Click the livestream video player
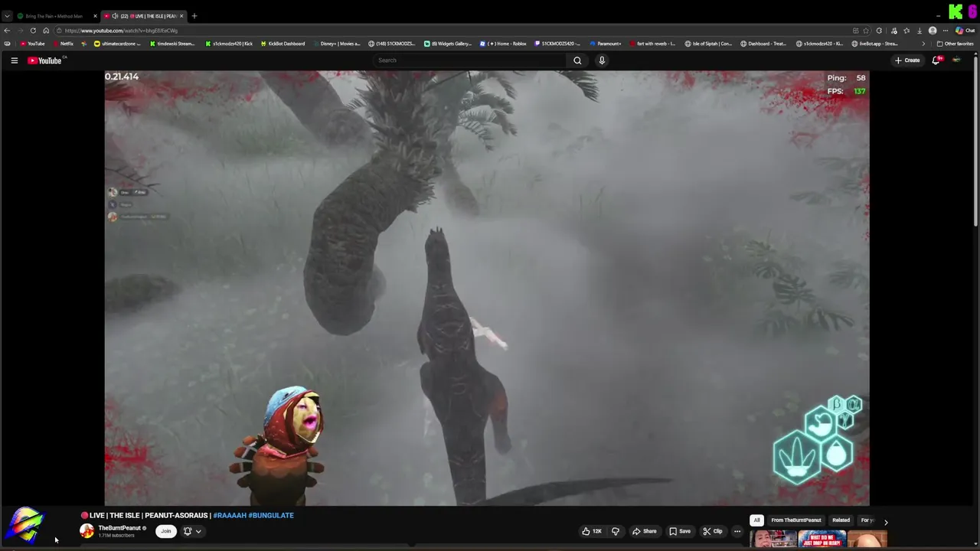 [487, 289]
